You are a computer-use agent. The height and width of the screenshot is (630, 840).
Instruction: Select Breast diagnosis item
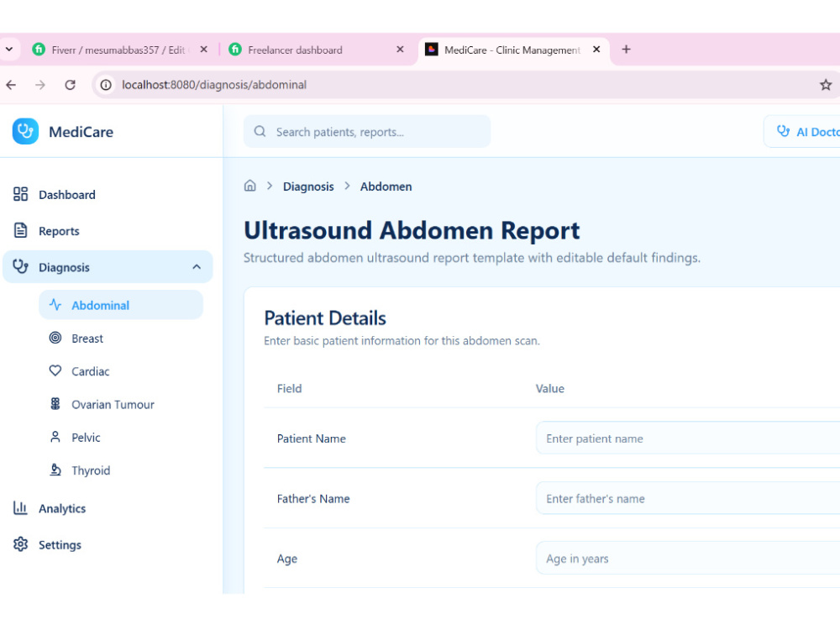point(120,338)
